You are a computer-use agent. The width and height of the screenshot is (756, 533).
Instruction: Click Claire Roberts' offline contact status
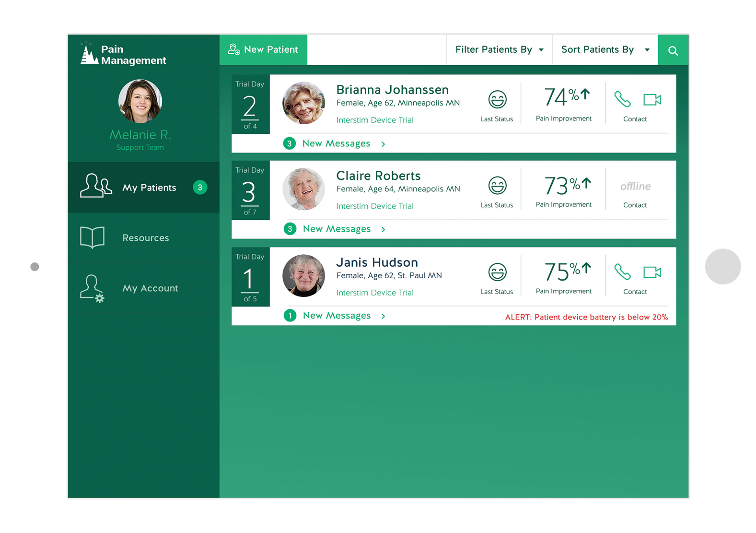(635, 186)
